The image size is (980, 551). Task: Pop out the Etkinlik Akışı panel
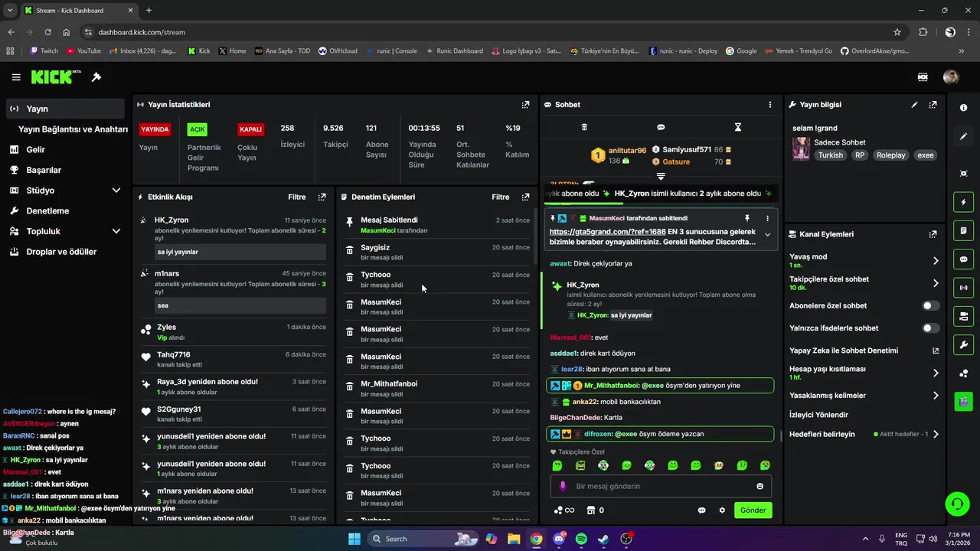322,197
